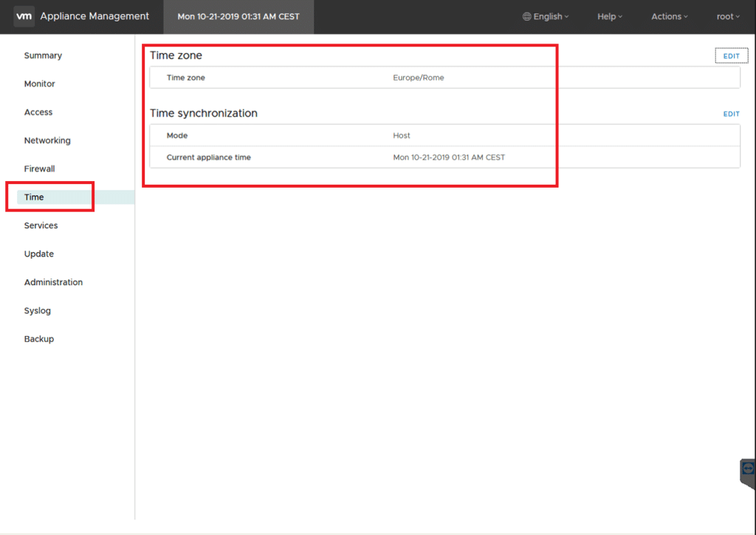Switch to the Services section
This screenshot has height=535, width=756.
pyautogui.click(x=41, y=225)
